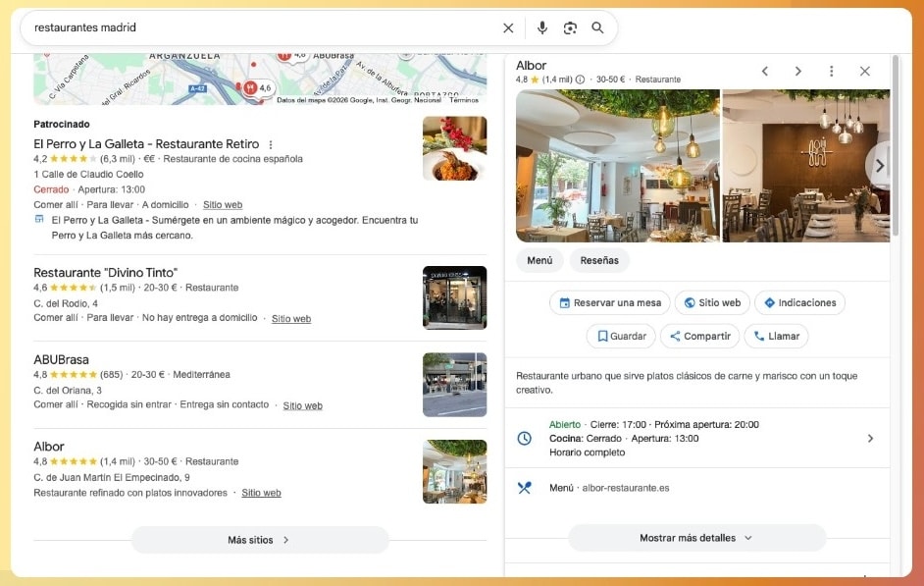Image resolution: width=924 pixels, height=586 pixels.
Task: Call the restaurant with Llamar button
Action: [776, 336]
